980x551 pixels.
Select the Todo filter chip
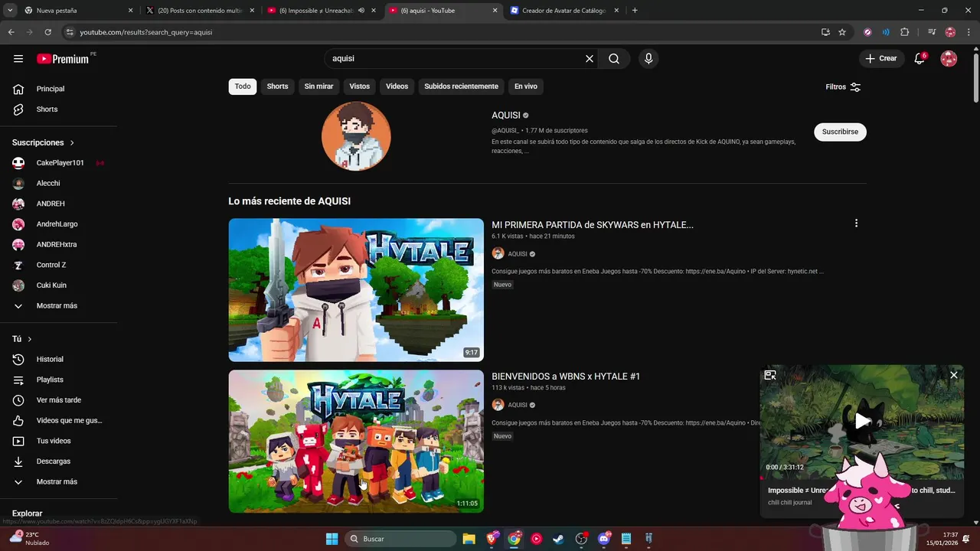(x=243, y=86)
